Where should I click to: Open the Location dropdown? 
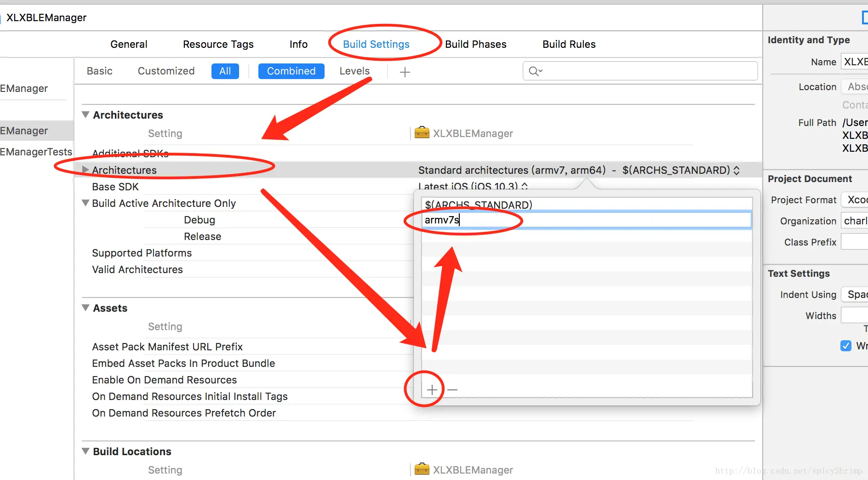pos(855,86)
